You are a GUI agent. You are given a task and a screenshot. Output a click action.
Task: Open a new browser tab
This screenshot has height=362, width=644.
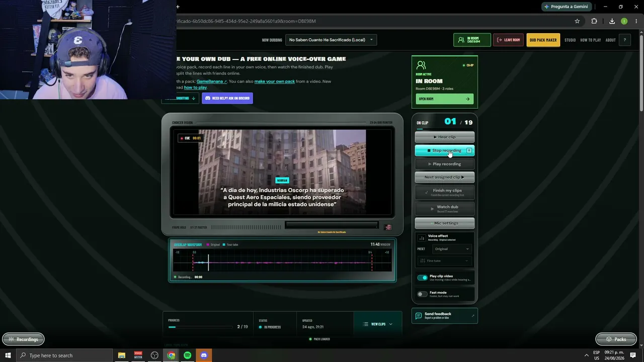[x=178, y=7]
